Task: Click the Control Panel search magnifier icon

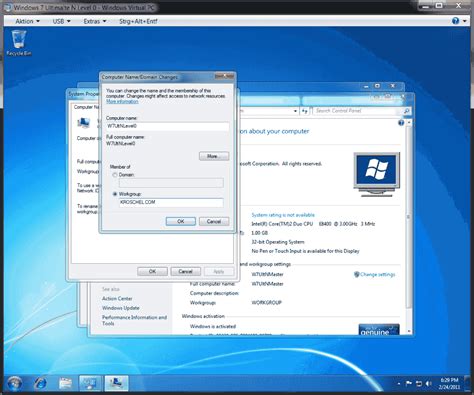Action: coord(406,111)
